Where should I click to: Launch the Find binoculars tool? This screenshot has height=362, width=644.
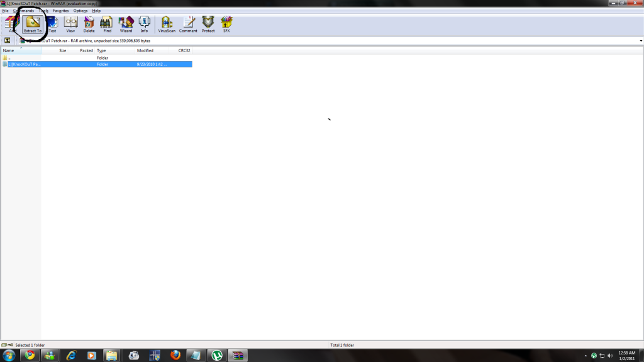(x=107, y=25)
